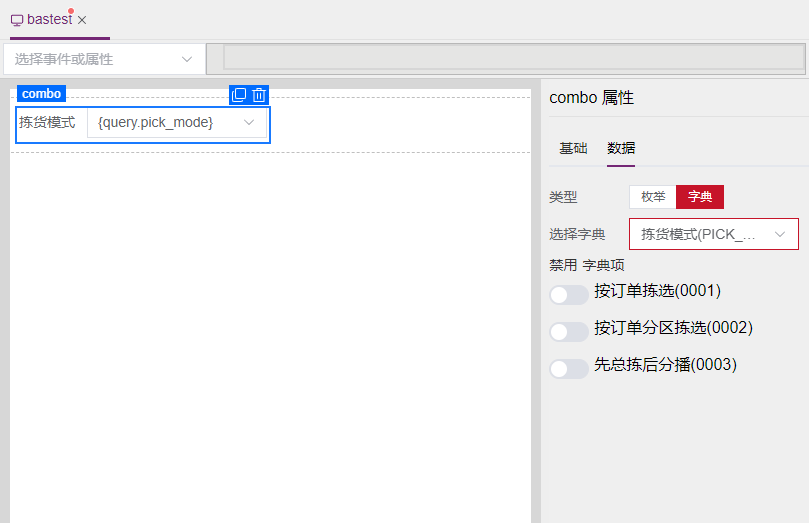Switch the 先总拣后分播(0003) toggle
The image size is (809, 523).
568,369
